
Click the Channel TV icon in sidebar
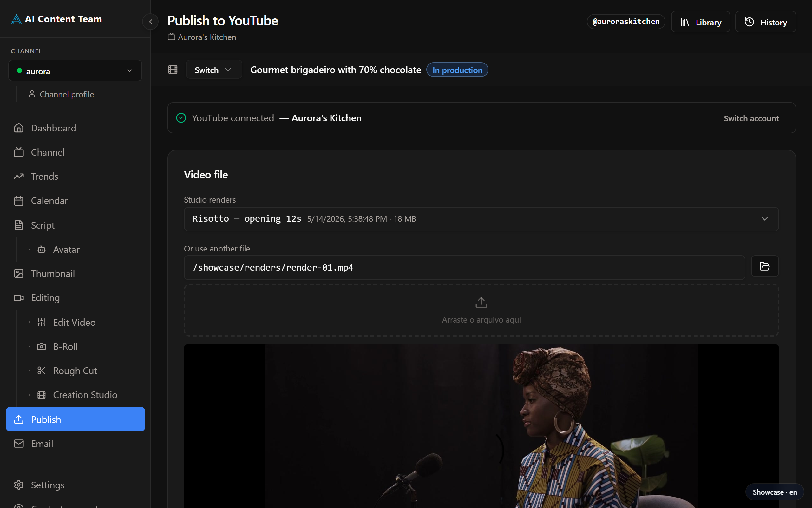coord(19,152)
